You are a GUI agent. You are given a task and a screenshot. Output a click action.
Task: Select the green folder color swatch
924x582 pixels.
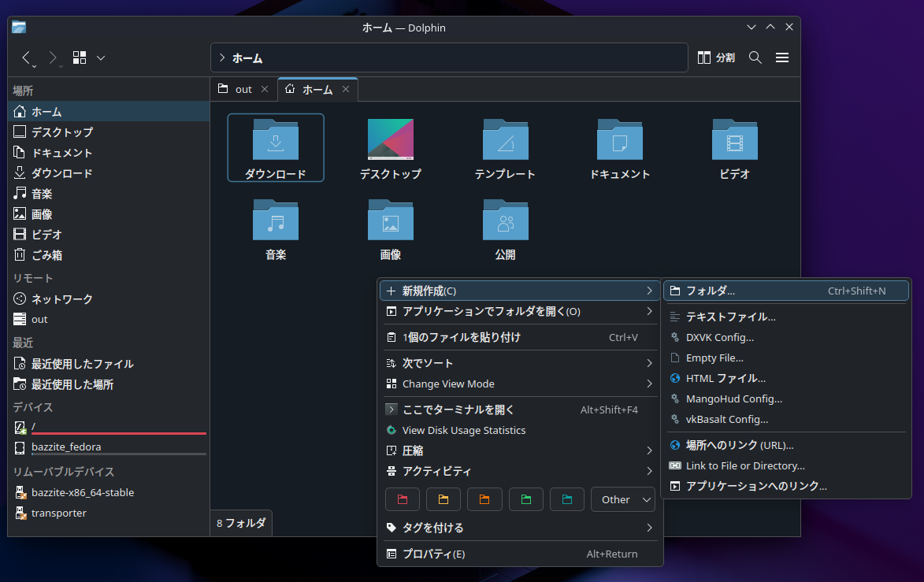click(525, 499)
